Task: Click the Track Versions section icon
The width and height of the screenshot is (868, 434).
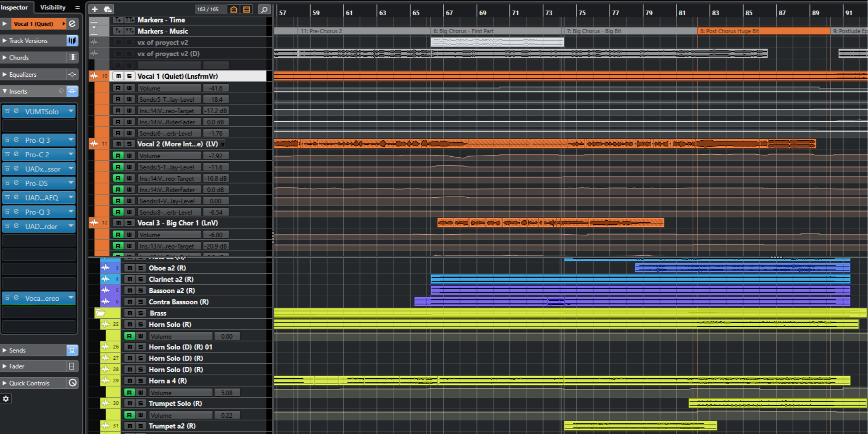Action: pos(72,41)
